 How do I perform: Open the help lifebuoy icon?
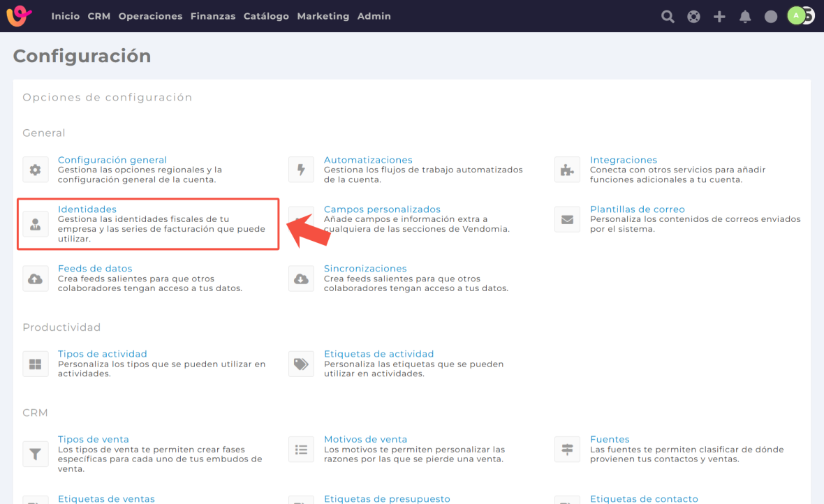(x=693, y=16)
